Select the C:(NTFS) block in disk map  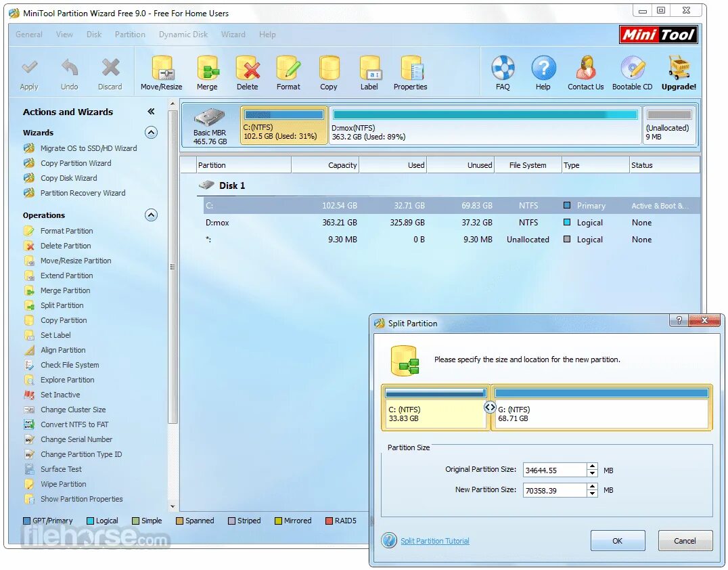tap(283, 125)
